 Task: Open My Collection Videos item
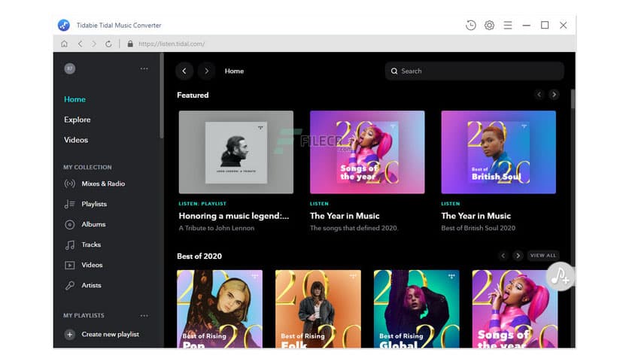84,265
